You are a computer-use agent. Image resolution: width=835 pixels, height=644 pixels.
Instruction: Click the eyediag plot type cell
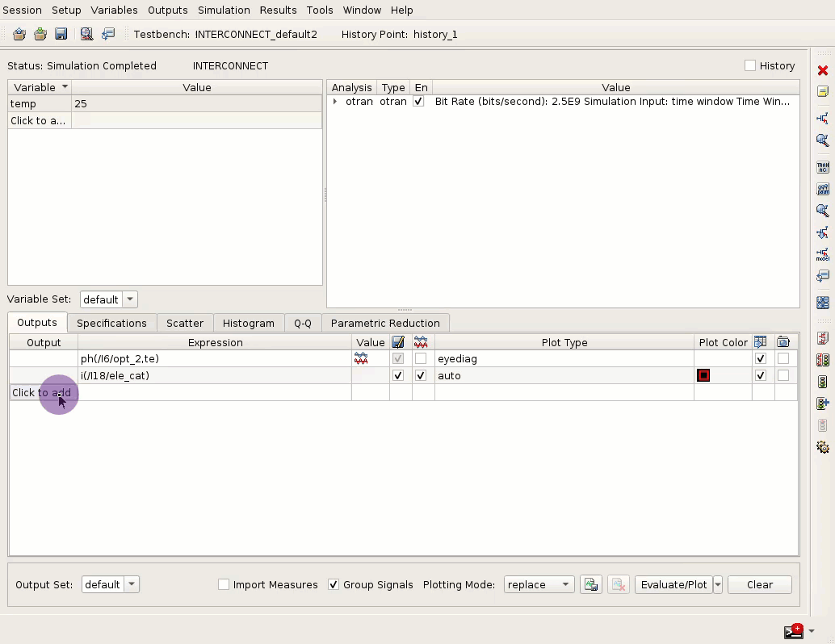(x=564, y=359)
